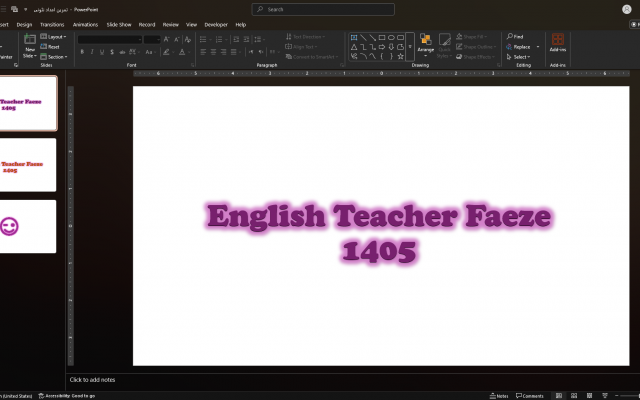The image size is (640, 400).
Task: Click the Reset slide button
Action: 53,46
